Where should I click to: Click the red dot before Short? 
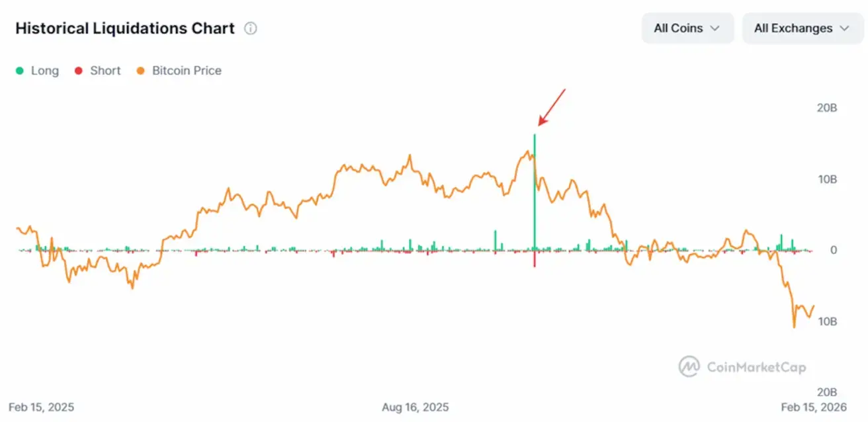(79, 71)
